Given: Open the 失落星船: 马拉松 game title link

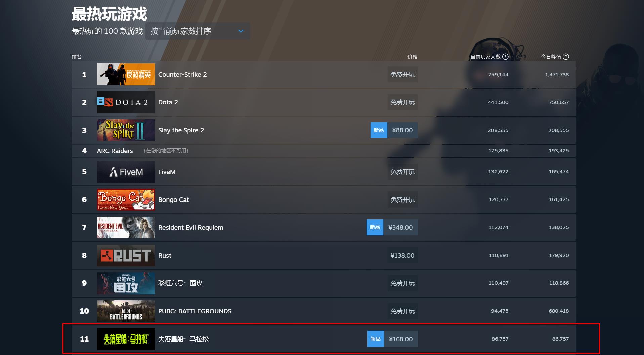Looking at the screenshot, I should pyautogui.click(x=183, y=339).
